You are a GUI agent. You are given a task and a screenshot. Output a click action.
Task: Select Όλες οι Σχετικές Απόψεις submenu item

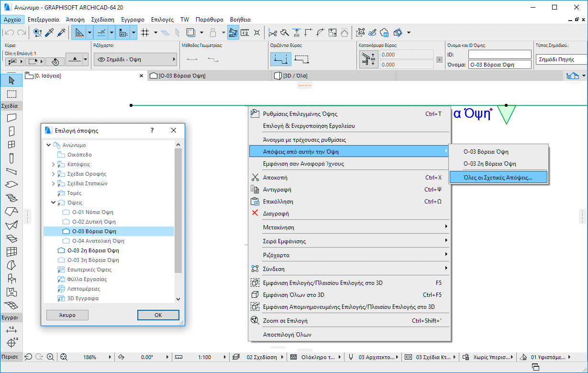pyautogui.click(x=498, y=177)
